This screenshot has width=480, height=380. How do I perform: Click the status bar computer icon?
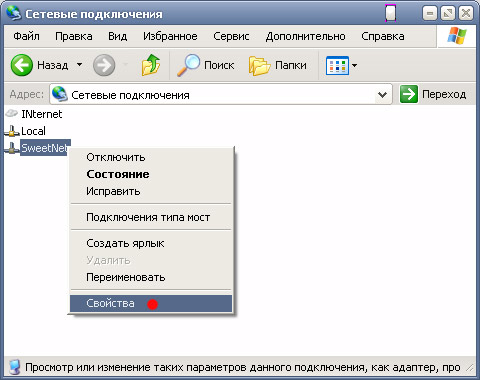click(14, 367)
